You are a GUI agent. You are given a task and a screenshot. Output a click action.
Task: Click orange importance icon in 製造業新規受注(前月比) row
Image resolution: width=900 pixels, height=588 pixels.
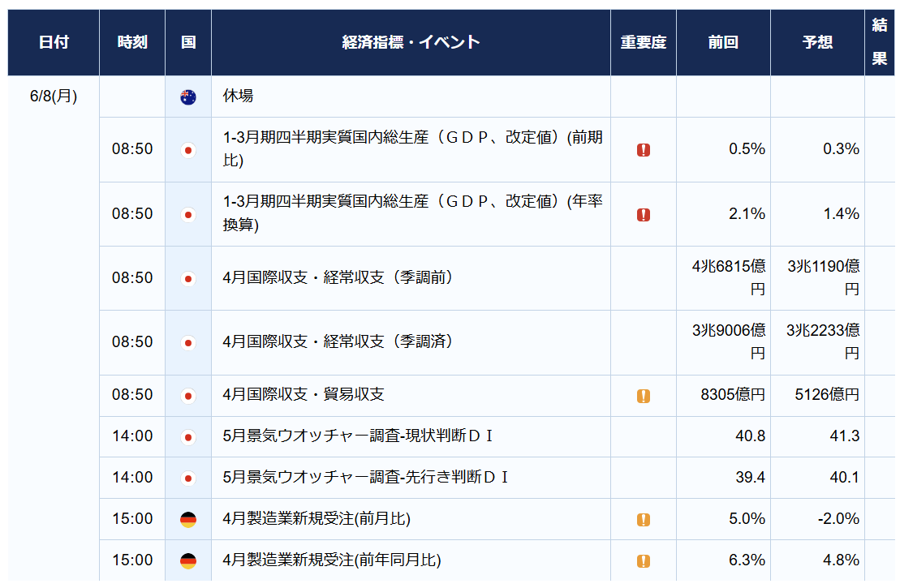coord(644,520)
